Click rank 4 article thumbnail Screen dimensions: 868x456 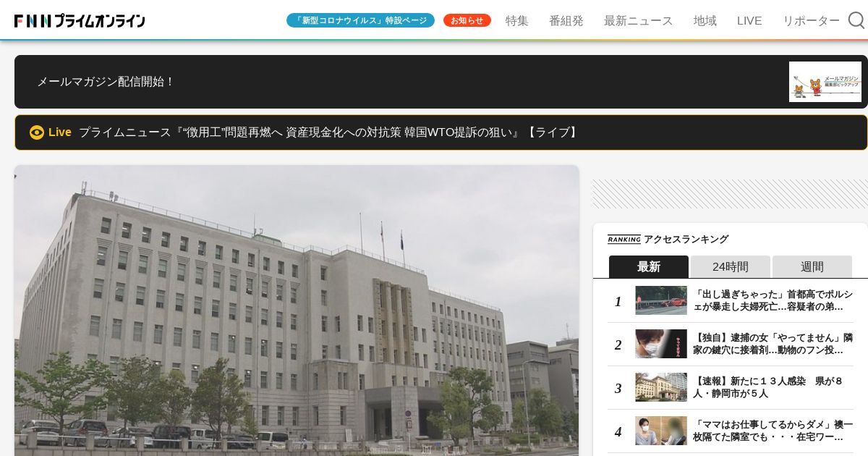pos(661,431)
